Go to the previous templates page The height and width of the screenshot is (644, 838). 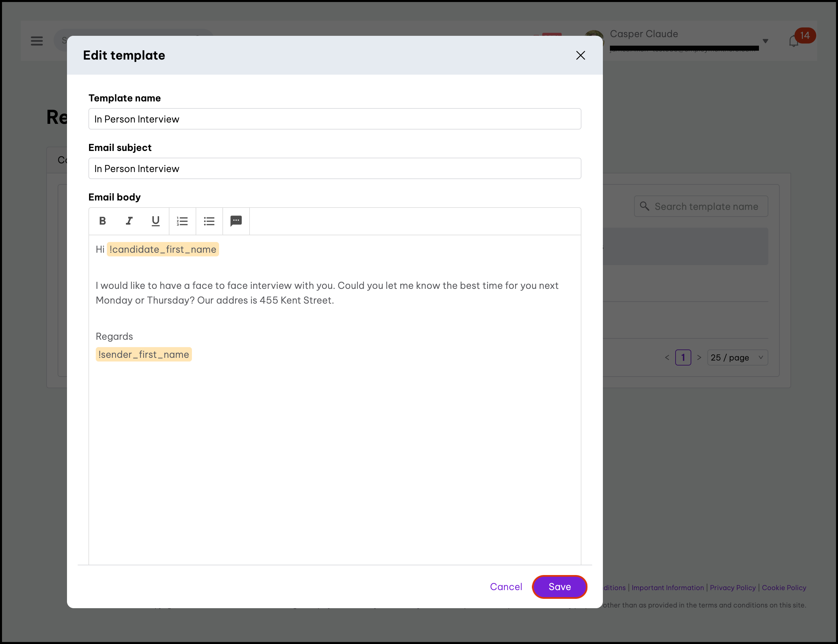click(667, 357)
